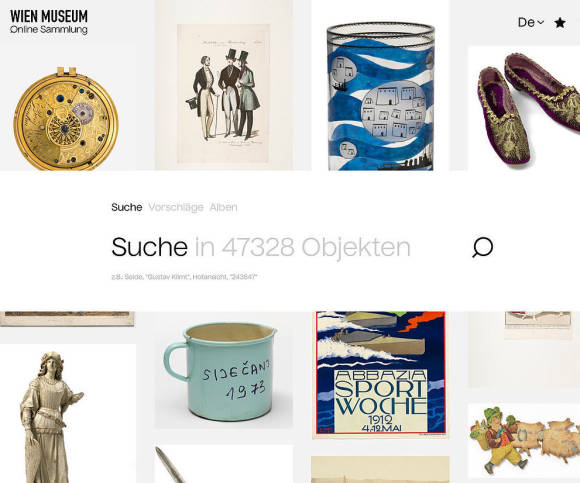Open favorites via the star icon
The height and width of the screenshot is (483, 580).
pos(560,23)
